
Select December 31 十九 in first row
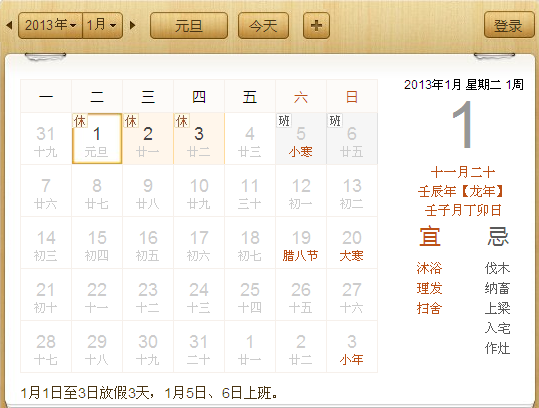coord(46,139)
